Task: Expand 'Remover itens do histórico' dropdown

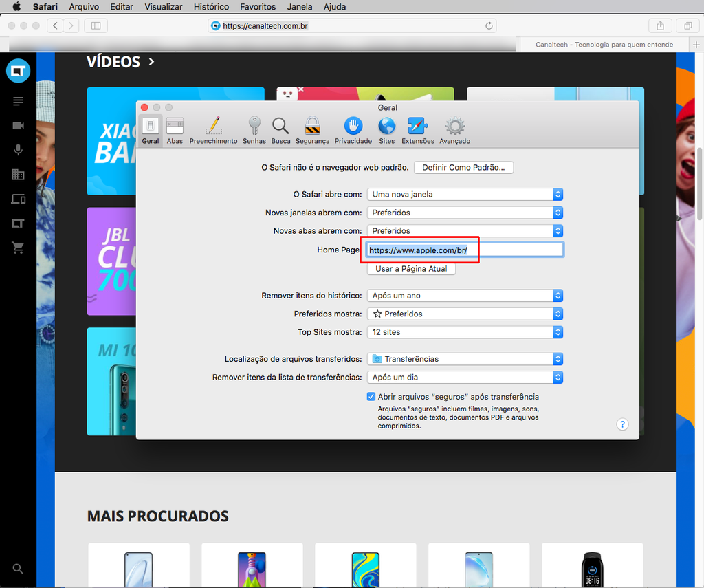Action: (465, 296)
